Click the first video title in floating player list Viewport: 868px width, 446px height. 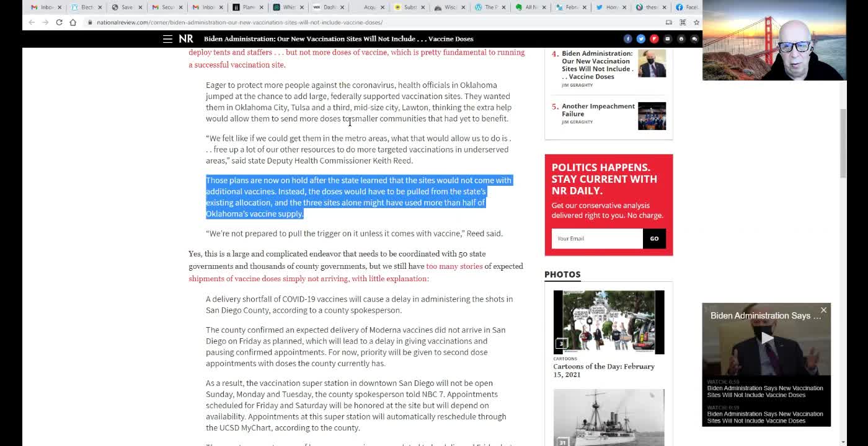[765, 391]
